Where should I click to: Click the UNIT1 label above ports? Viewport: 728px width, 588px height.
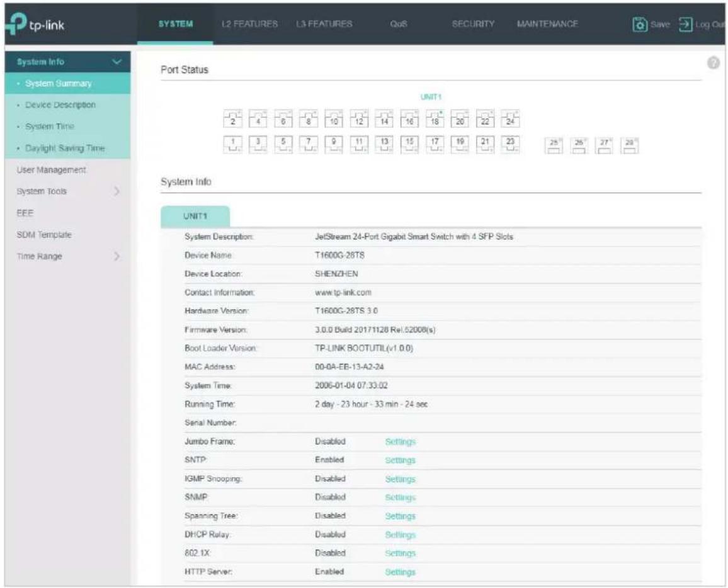431,97
